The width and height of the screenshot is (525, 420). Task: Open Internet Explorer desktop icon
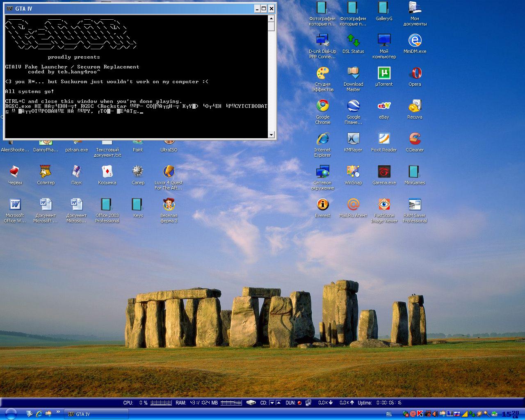coord(322,145)
